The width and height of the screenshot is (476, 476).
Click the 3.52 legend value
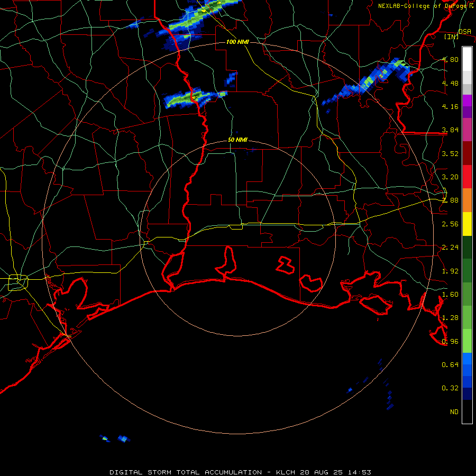[x=450, y=153]
